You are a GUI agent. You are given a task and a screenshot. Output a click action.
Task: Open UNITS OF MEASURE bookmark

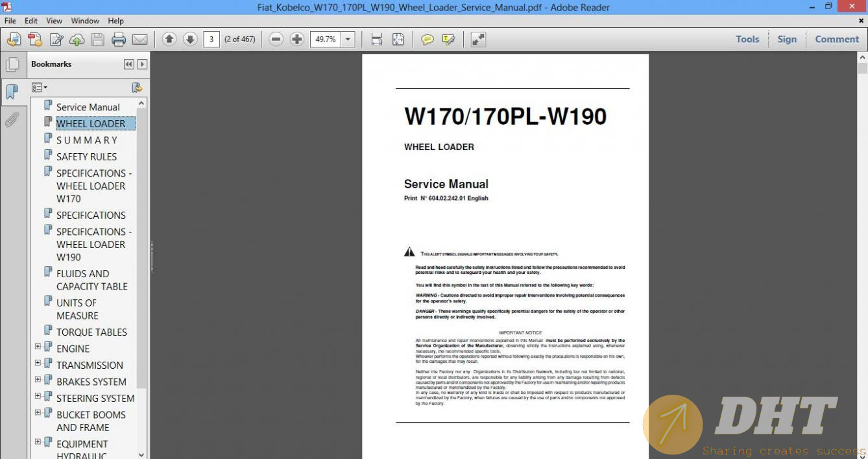pos(77,309)
